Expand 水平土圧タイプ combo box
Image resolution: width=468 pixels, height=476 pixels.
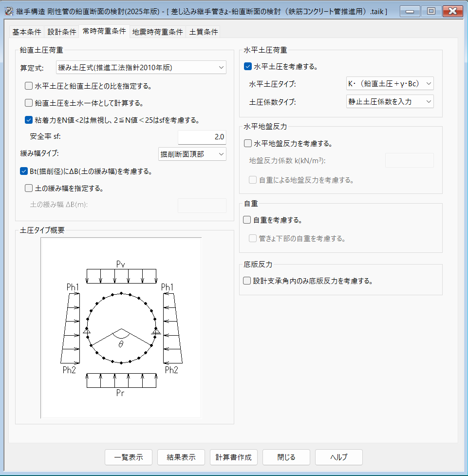click(x=387, y=84)
